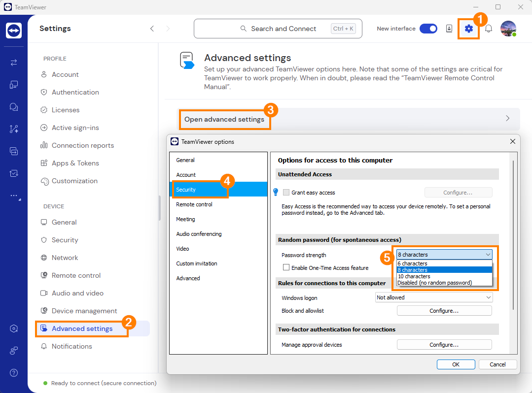This screenshot has height=393, width=532.
Task: Choose 6 characters password strength
Action: click(x=444, y=263)
